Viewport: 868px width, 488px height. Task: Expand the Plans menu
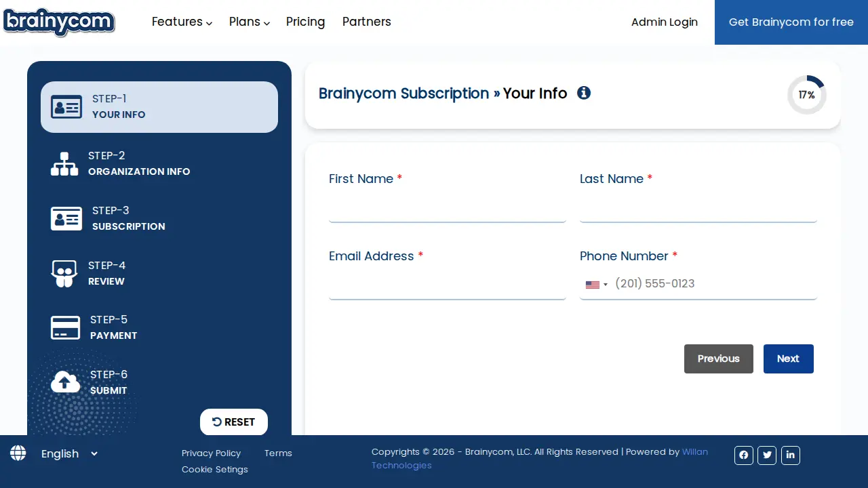pos(250,22)
